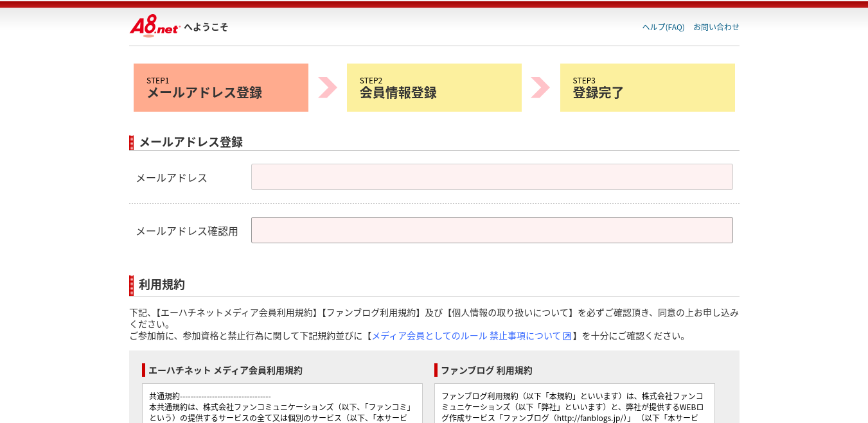Image resolution: width=868 pixels, height=423 pixels.
Task: Click the A8.net logo
Action: (x=155, y=26)
